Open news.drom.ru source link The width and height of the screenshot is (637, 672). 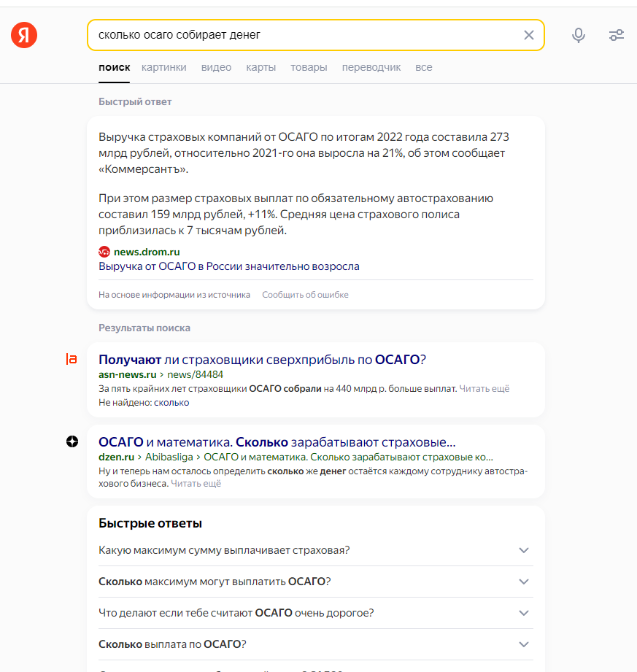[147, 252]
